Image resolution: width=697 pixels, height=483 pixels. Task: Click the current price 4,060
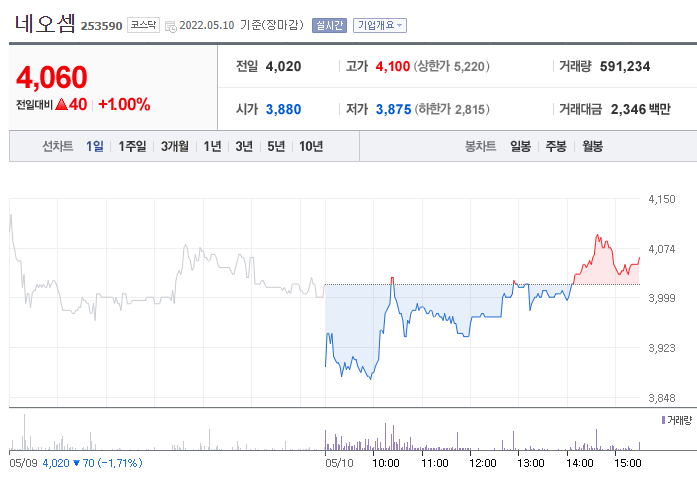52,77
